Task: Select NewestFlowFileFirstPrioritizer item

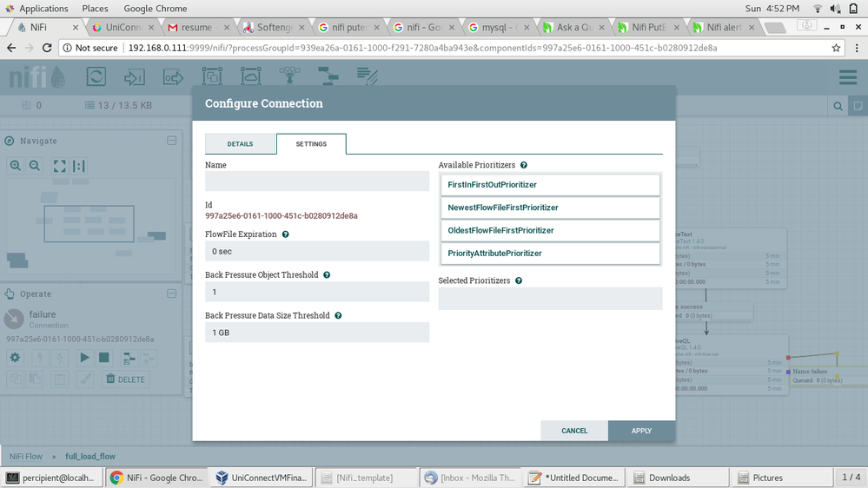Action: (550, 208)
